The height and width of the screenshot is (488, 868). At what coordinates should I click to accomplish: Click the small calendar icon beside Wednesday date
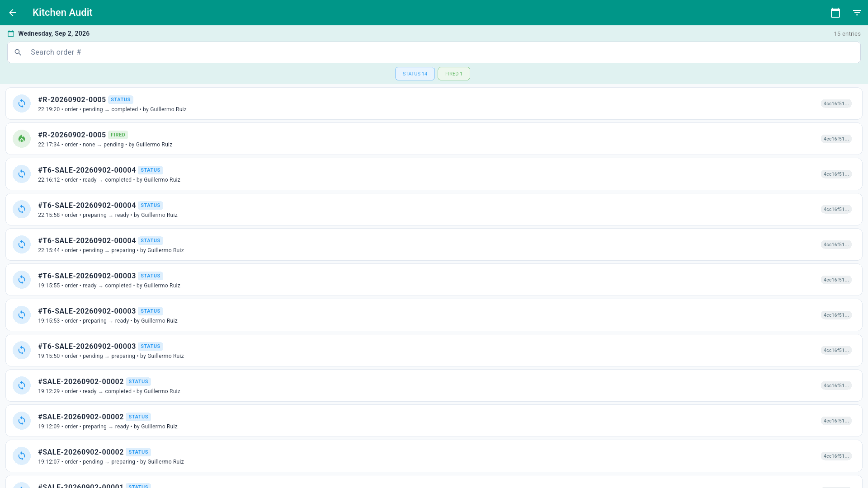[x=11, y=33]
